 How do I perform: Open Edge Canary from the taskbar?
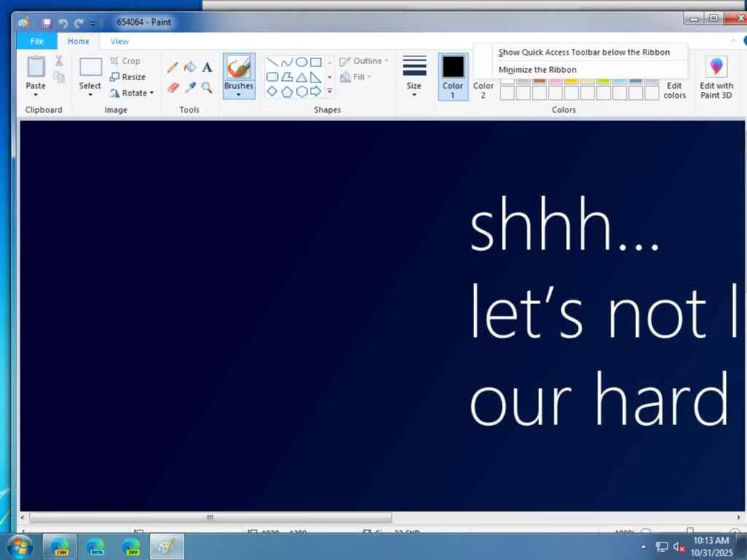60,546
